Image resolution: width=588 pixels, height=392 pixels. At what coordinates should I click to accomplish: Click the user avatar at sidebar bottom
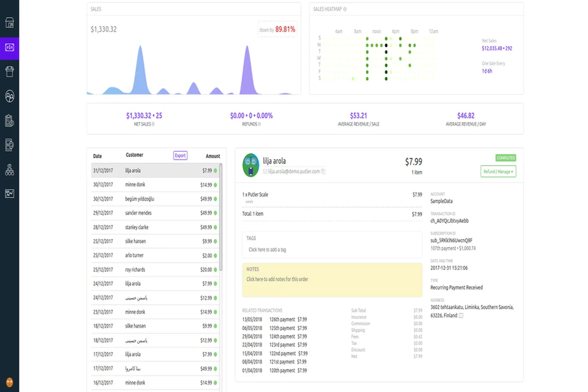9,382
